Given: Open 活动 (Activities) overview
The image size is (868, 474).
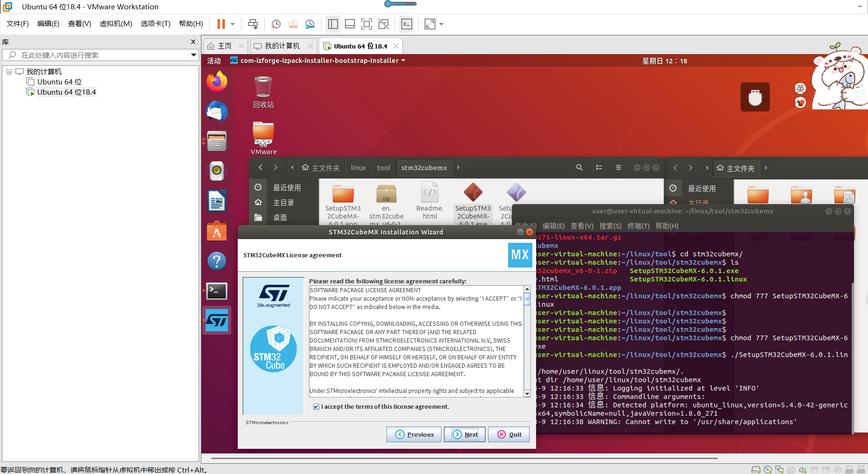Looking at the screenshot, I should tap(214, 61).
